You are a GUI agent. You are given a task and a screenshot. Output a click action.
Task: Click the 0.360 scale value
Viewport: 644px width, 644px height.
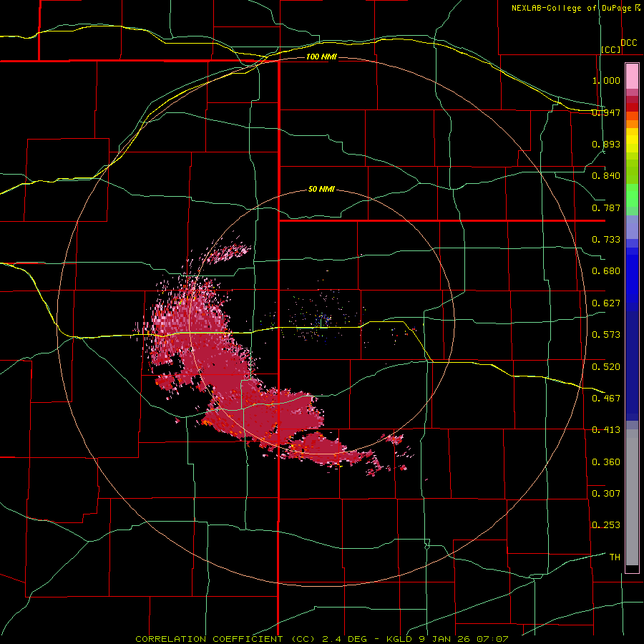pos(606,462)
